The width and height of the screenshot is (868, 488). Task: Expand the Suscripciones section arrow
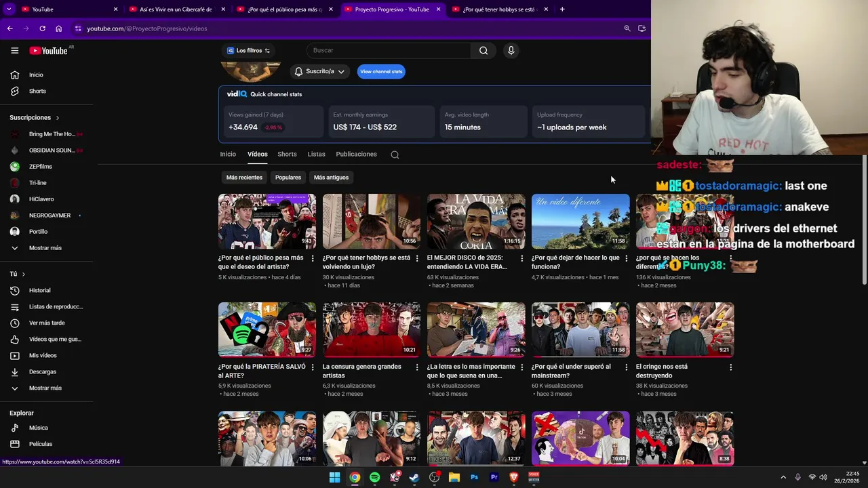57,118
